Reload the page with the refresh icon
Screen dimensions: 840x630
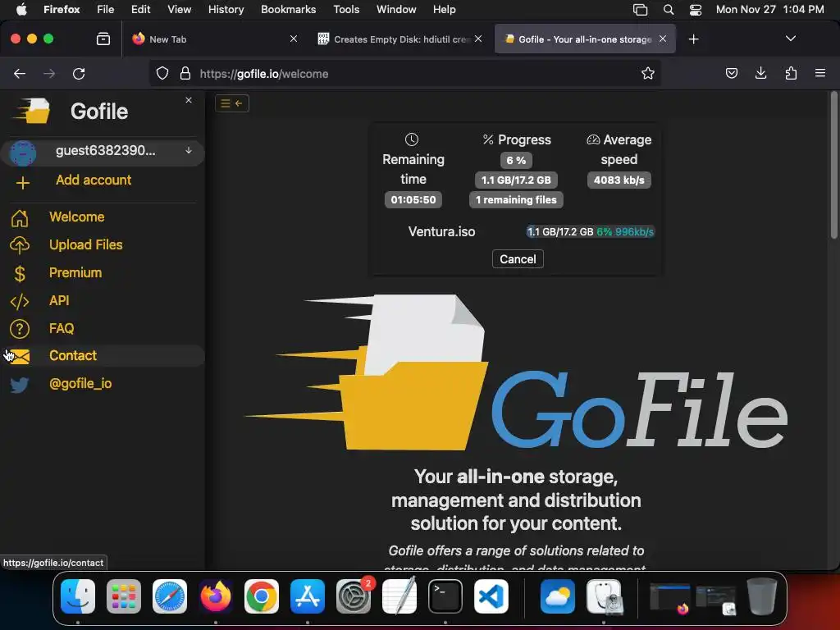pos(79,73)
